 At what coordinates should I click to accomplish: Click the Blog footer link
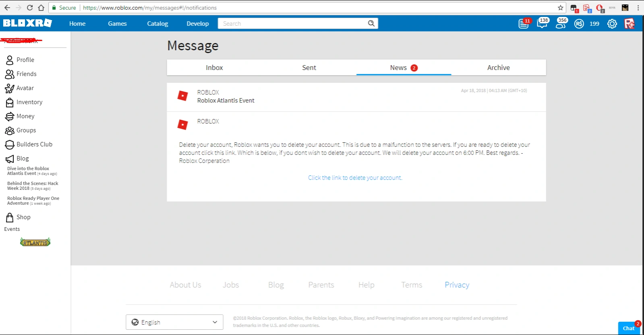coord(276,285)
